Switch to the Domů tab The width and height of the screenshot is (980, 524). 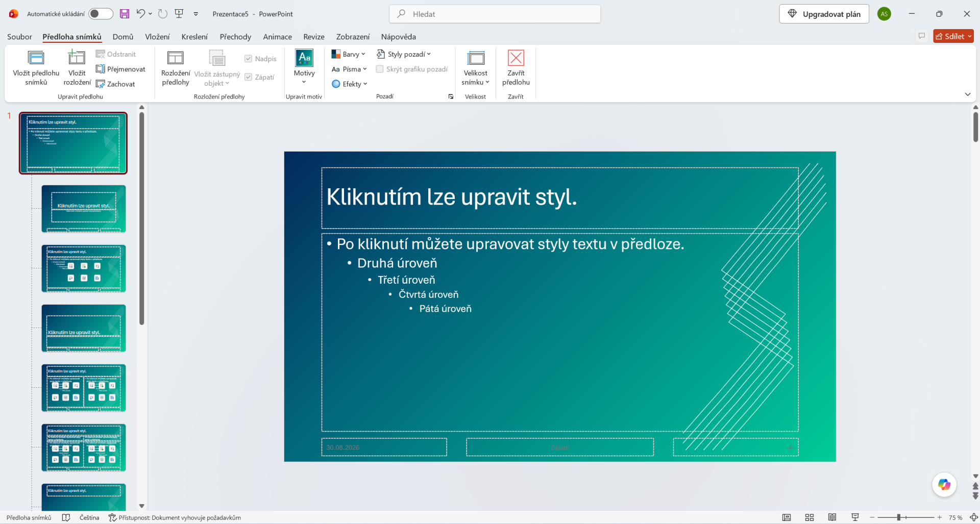[123, 37]
